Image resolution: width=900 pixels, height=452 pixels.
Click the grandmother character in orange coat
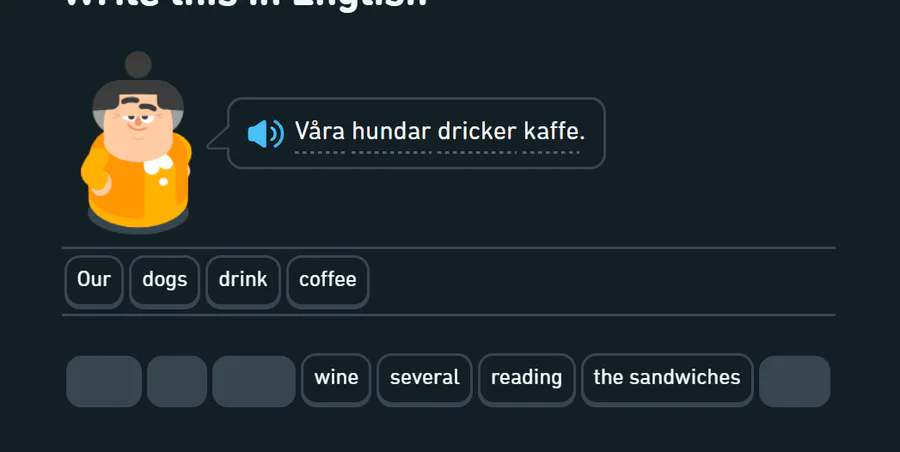(x=136, y=142)
